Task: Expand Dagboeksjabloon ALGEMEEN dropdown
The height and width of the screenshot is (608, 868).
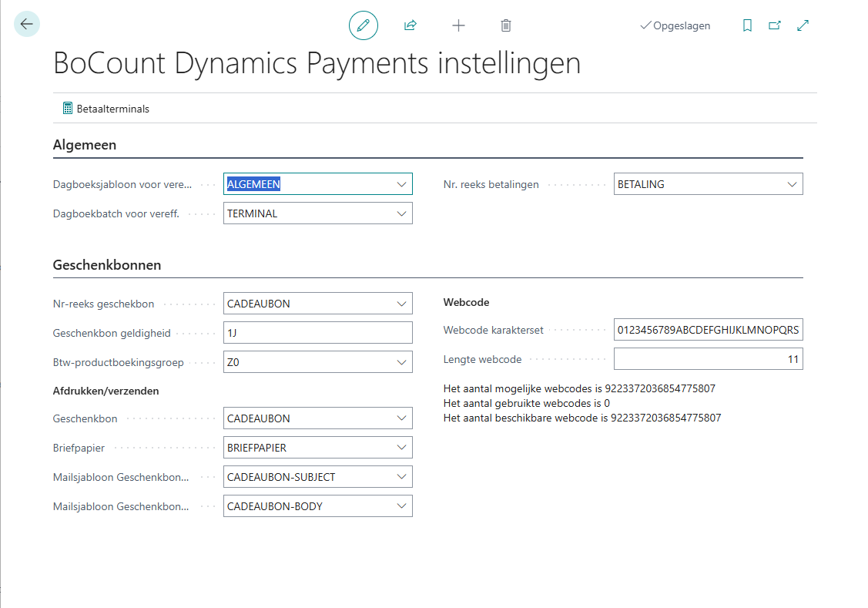Action: [401, 184]
